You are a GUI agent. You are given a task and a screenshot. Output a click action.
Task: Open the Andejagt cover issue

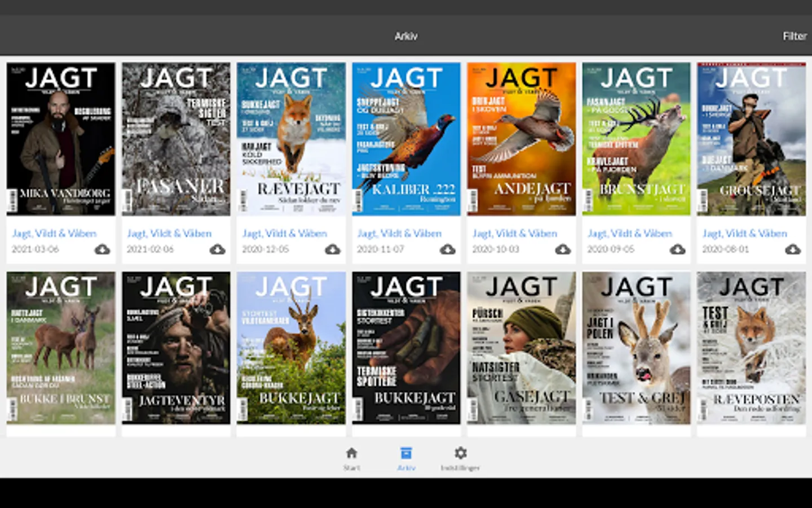point(521,139)
